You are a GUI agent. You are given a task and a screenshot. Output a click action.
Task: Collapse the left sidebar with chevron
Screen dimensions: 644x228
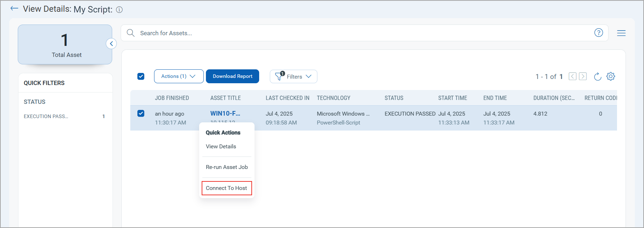(x=111, y=44)
